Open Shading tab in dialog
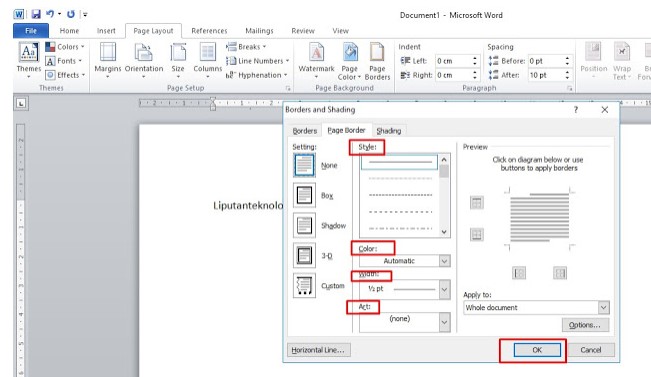This screenshot has width=651, height=377. tap(389, 131)
